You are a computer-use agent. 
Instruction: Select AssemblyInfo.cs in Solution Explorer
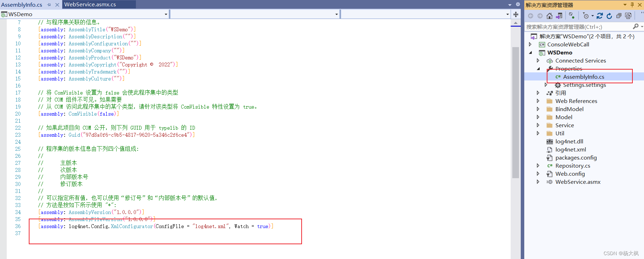pos(584,77)
